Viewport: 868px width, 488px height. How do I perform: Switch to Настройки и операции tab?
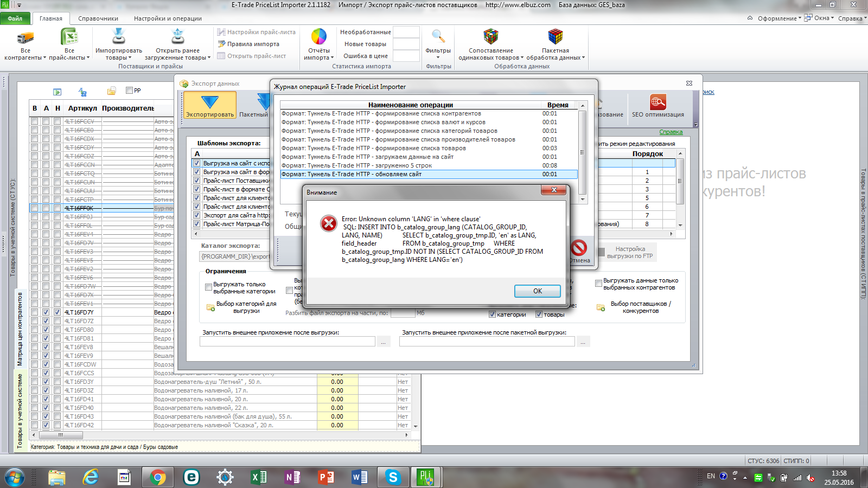tap(168, 18)
